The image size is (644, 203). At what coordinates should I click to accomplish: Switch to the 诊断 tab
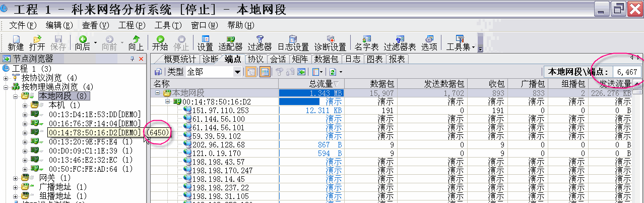pyautogui.click(x=211, y=59)
